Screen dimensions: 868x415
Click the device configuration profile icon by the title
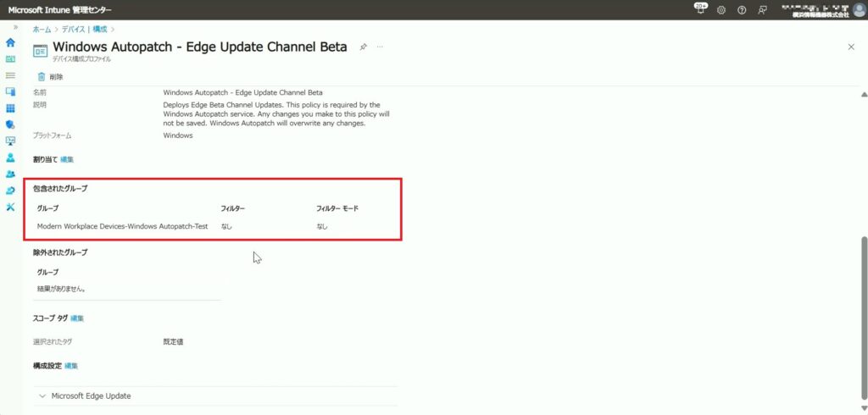point(41,50)
